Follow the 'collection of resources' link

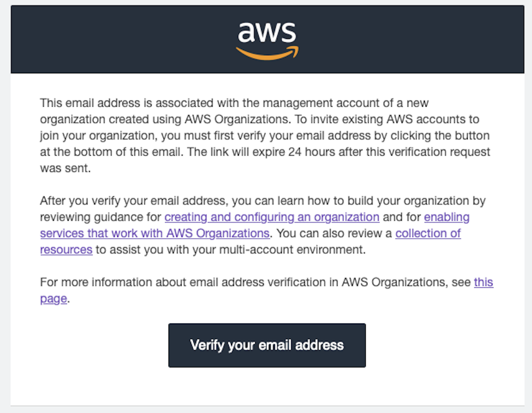coord(428,233)
